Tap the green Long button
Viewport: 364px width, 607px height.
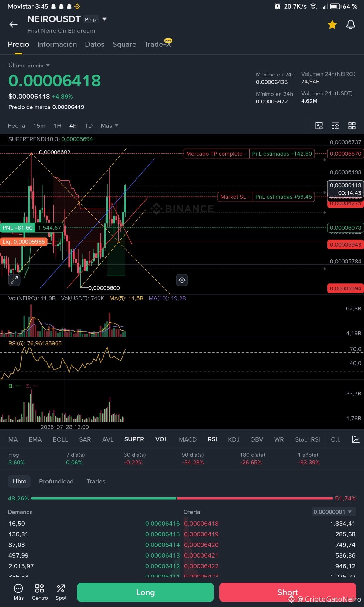(x=145, y=592)
